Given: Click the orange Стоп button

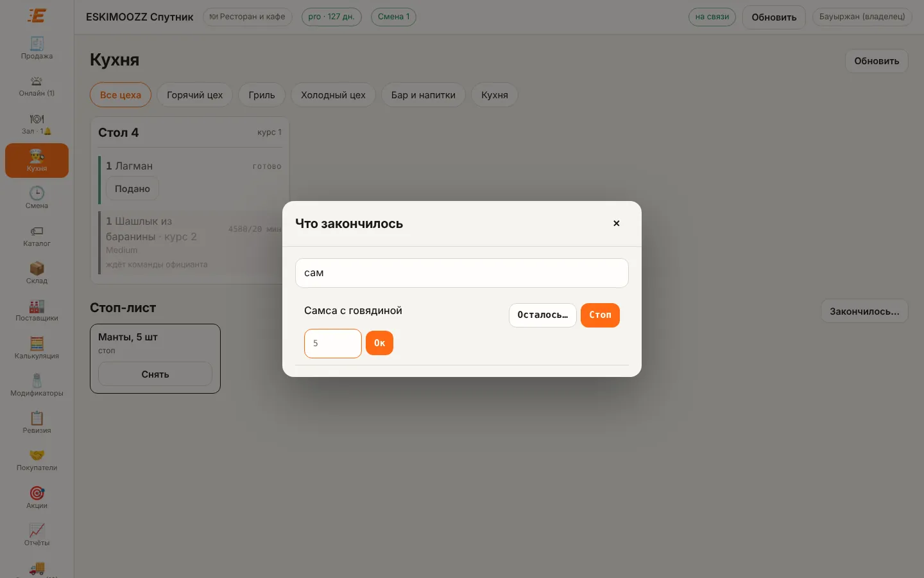Looking at the screenshot, I should [600, 315].
